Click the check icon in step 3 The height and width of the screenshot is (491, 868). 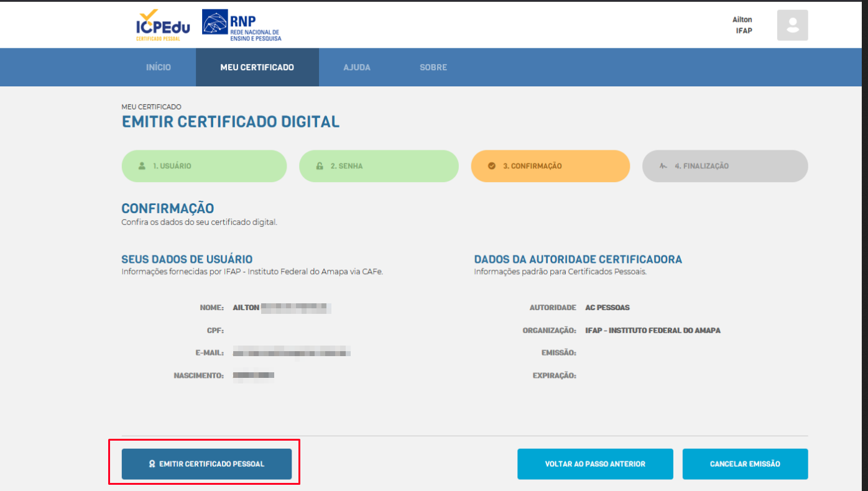(x=492, y=166)
